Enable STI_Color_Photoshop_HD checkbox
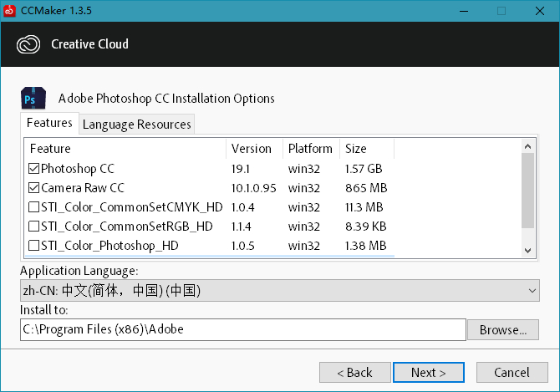The height and width of the screenshot is (392, 560). pos(33,246)
